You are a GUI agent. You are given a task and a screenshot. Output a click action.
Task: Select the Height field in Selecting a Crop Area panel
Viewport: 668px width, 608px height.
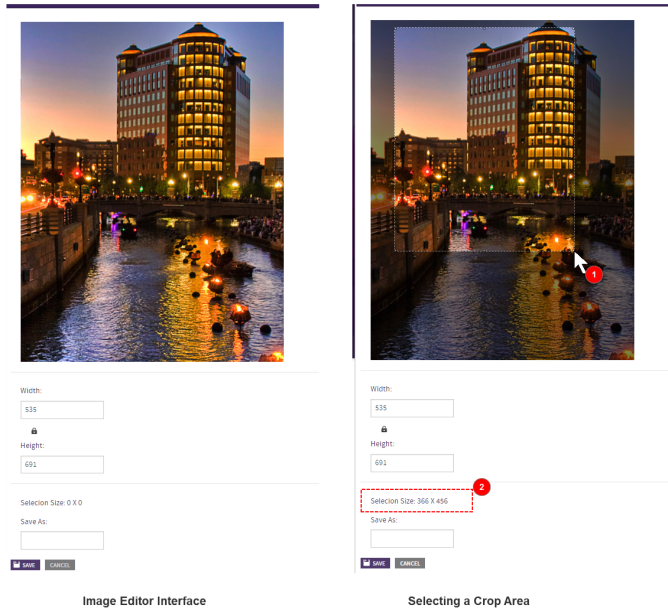click(x=412, y=463)
